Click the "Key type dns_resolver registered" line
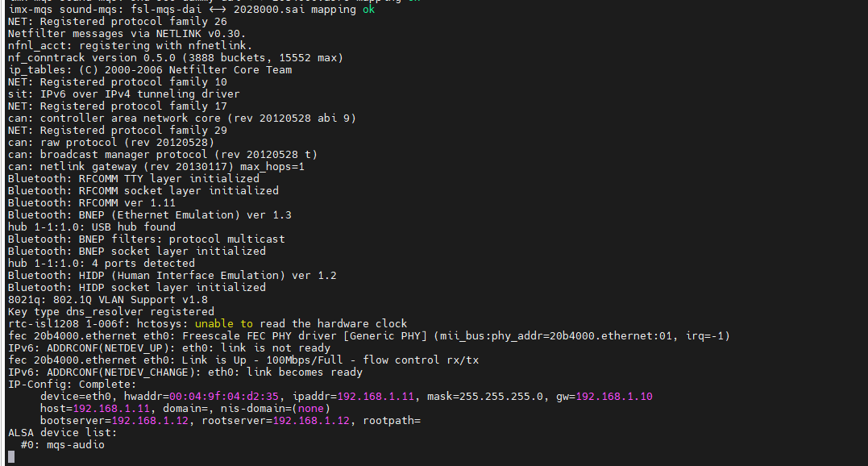 111,312
